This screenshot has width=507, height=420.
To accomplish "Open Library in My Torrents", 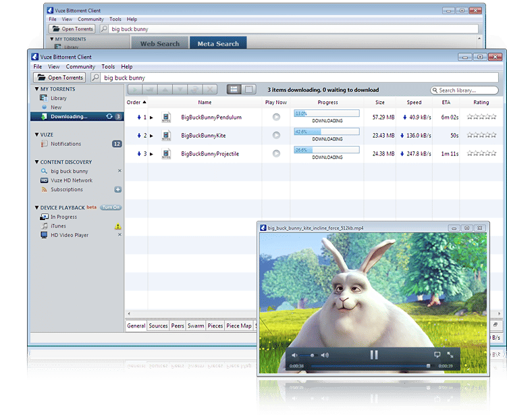I will [x=58, y=98].
